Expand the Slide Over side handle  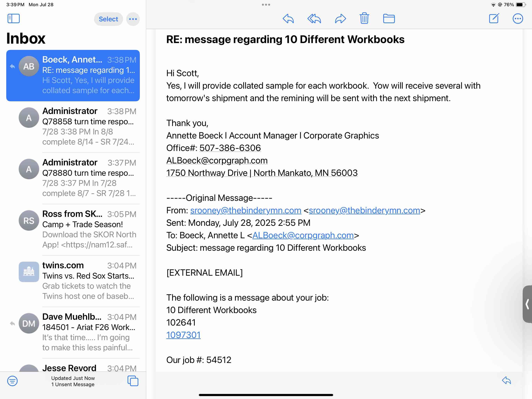pos(527,304)
